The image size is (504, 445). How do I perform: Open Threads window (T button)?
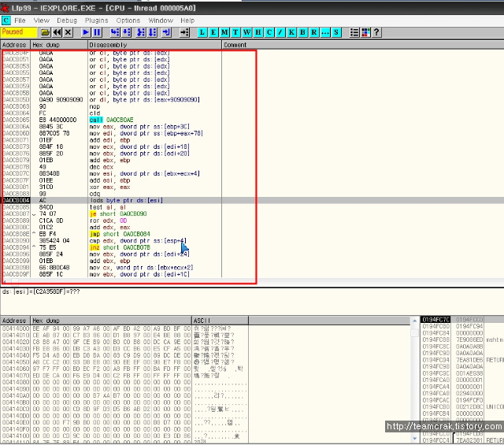click(235, 32)
